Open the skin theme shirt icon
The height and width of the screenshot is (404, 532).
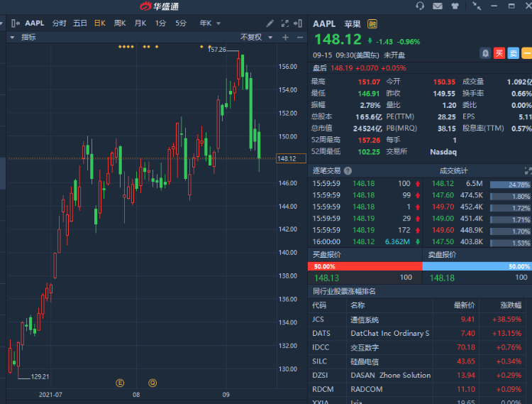tap(455, 6)
